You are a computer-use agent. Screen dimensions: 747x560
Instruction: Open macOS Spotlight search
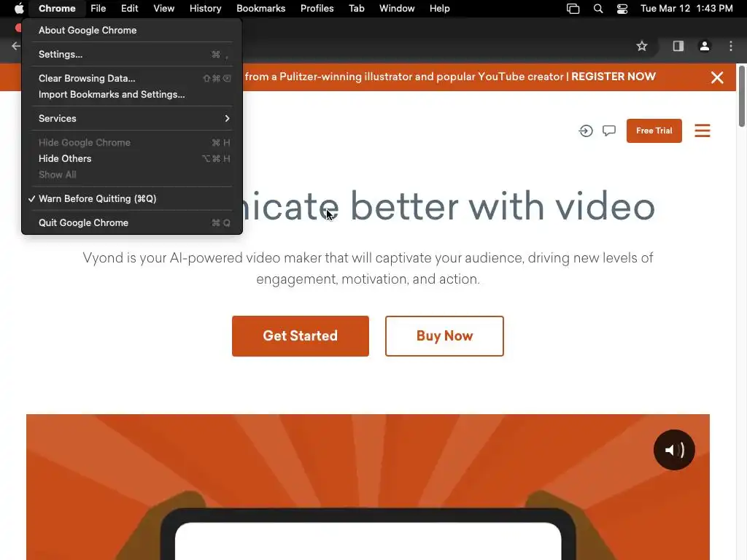pyautogui.click(x=598, y=9)
